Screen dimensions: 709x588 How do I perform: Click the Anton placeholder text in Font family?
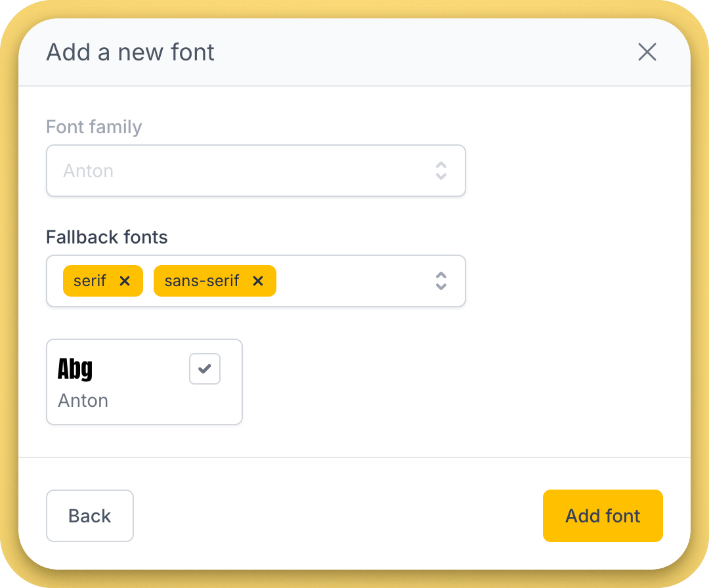(89, 171)
